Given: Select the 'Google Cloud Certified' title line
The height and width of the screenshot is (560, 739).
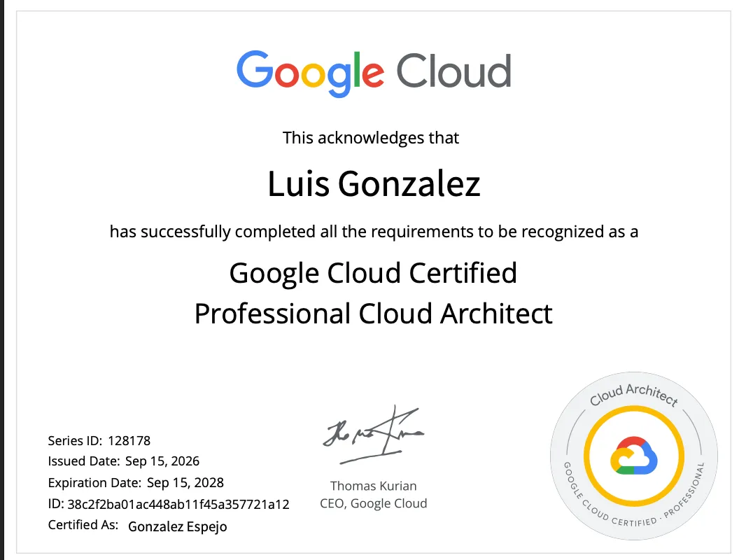Looking at the screenshot, I should pos(373,274).
